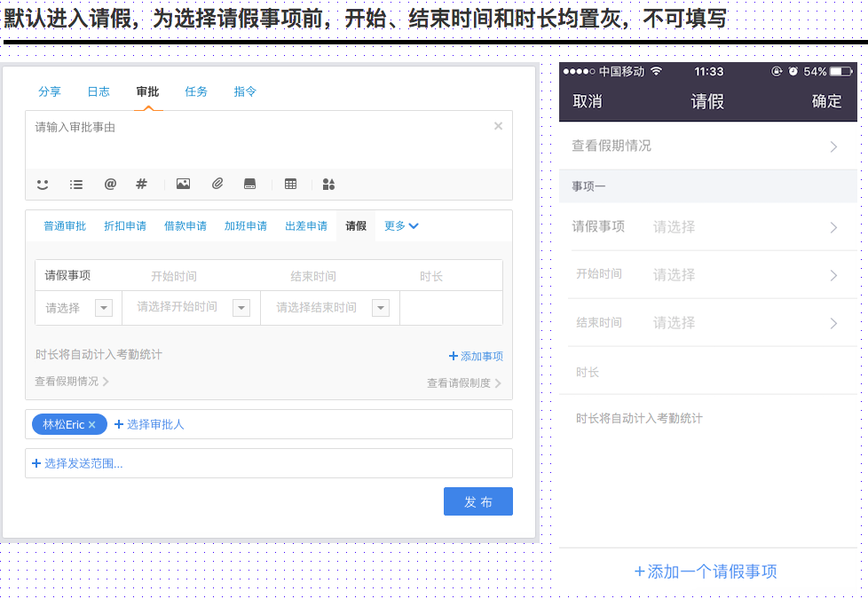Open the 请选择结束时间 dropdown arrow
The image size is (868, 599).
pos(380,308)
